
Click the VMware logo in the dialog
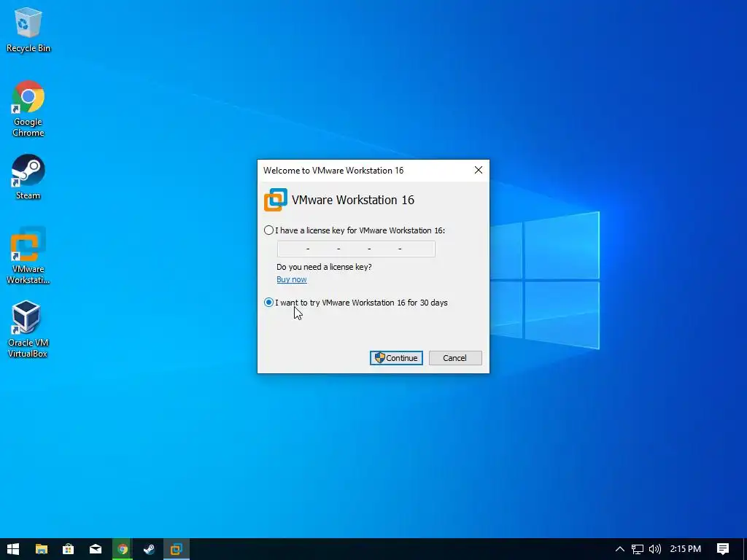tap(276, 200)
